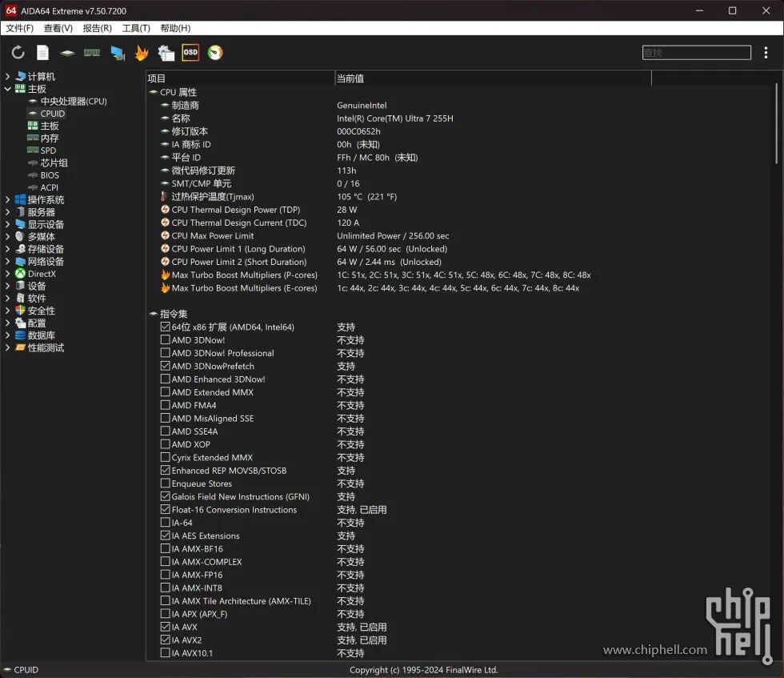The height and width of the screenshot is (678, 784).
Task: Toggle Enhanced REP MOVSB/STOSB checkbox
Action: [x=165, y=471]
